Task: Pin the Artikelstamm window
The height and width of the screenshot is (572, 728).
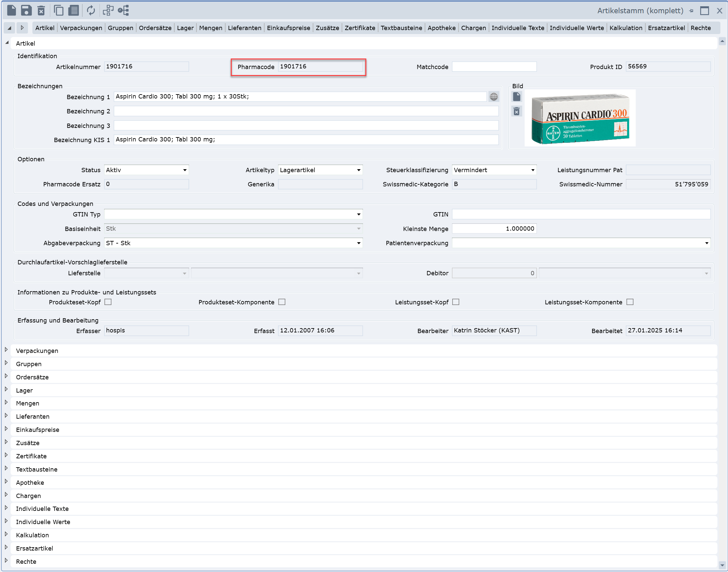Action: (691, 11)
